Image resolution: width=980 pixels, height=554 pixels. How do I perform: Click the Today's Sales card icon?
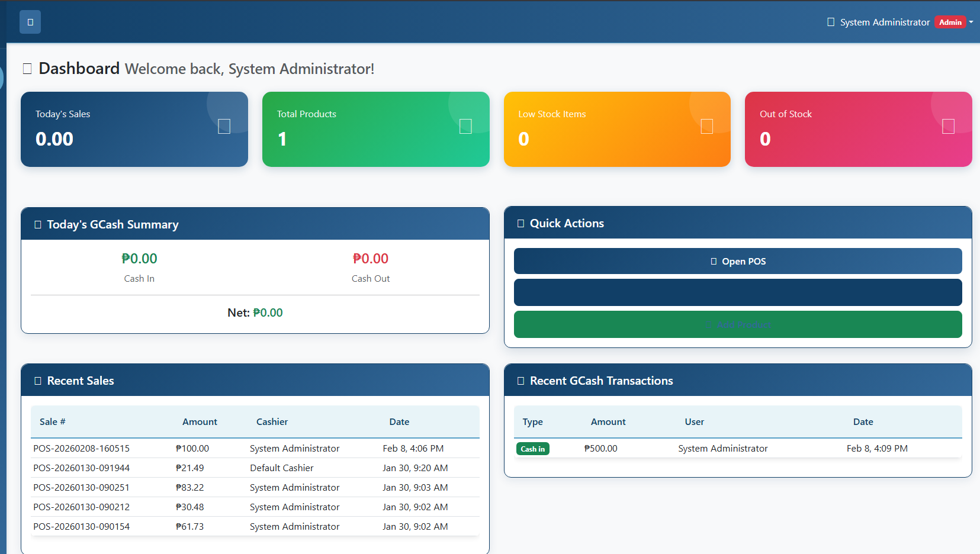pyautogui.click(x=224, y=126)
